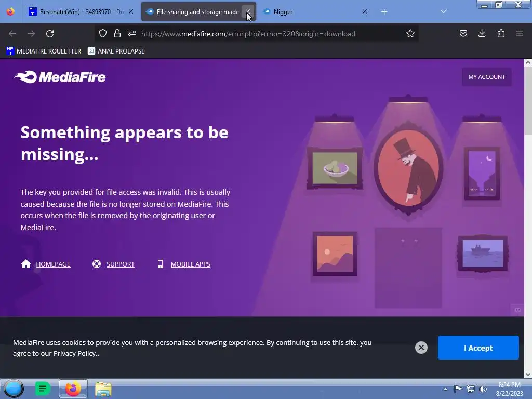
Task: Click lifebuoy icon beside SUPPORT
Action: [x=97, y=263]
